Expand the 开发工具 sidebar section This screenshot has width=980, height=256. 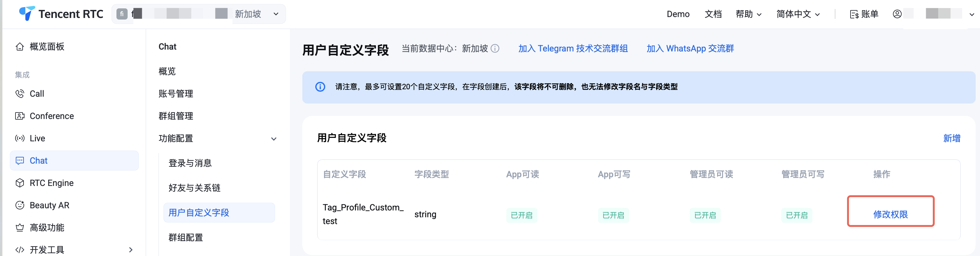click(x=130, y=250)
